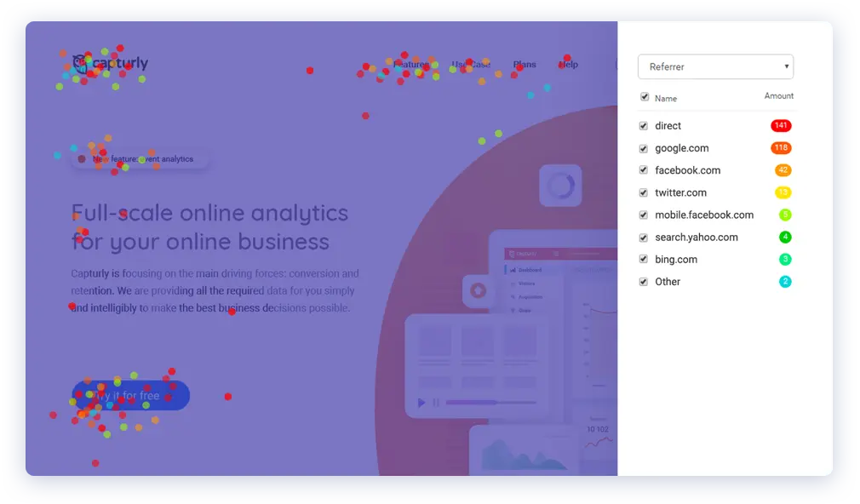
Task: Uncheck the mobile.facebook.com checkbox
Action: pos(644,215)
